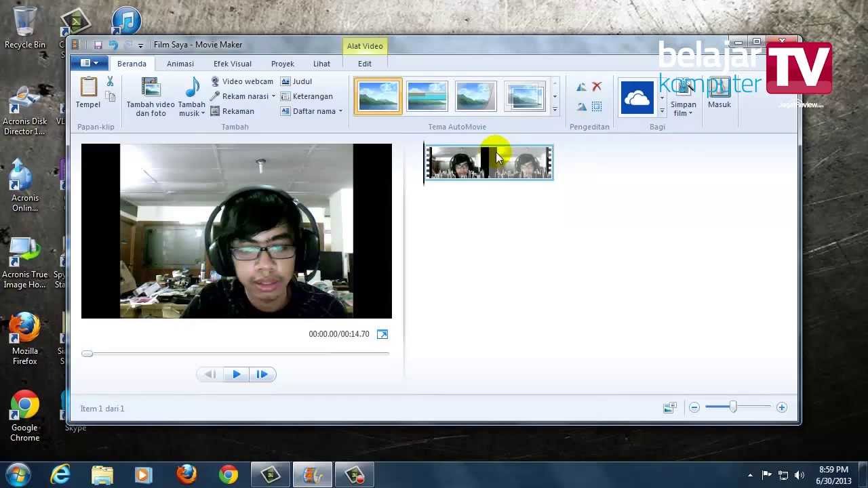Click the volume icon in system tray
The height and width of the screenshot is (488, 868).
pos(799,475)
